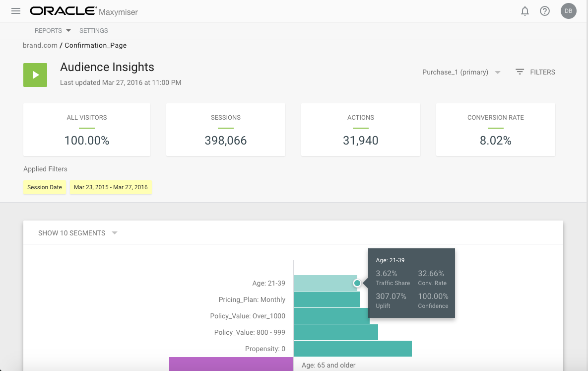Click the Age: 21-39 bar

pos(325,283)
